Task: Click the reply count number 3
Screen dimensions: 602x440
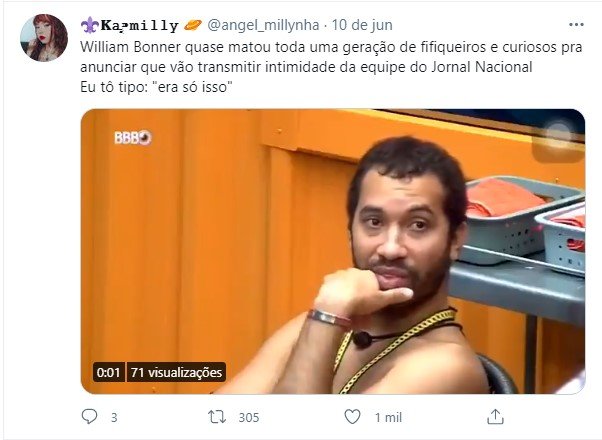Action: (114, 417)
